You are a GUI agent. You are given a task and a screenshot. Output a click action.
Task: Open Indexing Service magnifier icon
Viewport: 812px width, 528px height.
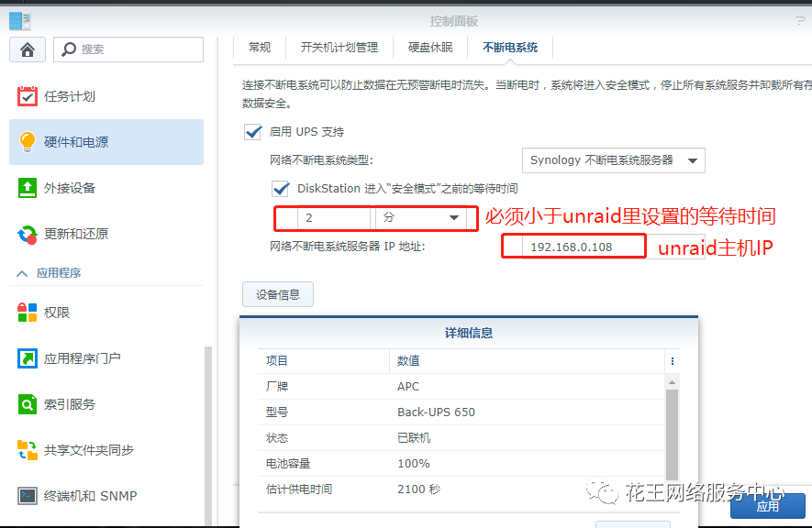tap(27, 404)
